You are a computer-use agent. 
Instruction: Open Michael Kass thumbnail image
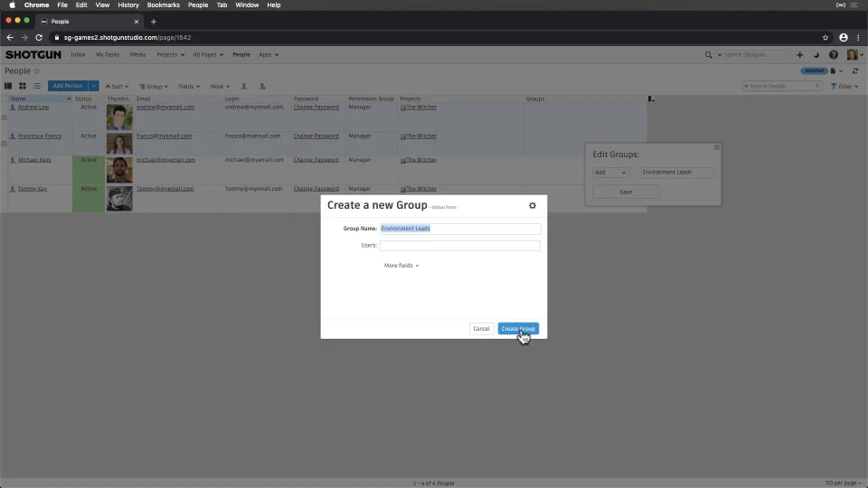pos(119,170)
